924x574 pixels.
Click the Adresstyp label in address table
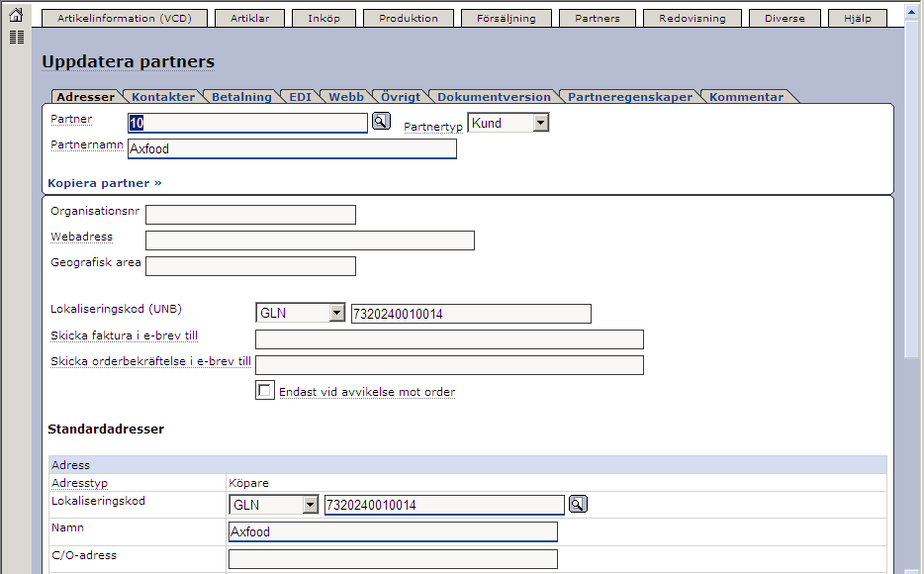coord(79,483)
